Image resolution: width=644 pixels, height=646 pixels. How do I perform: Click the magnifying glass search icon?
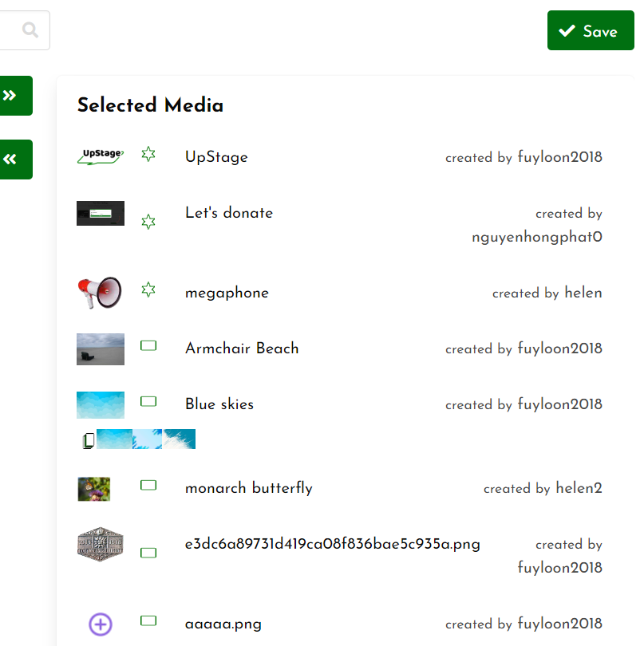30,30
